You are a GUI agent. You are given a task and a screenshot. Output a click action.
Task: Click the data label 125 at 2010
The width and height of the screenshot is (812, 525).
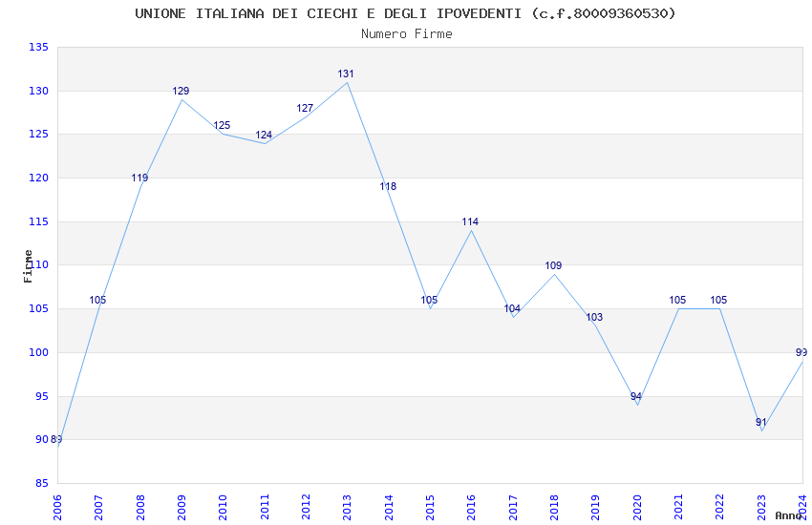[222, 126]
